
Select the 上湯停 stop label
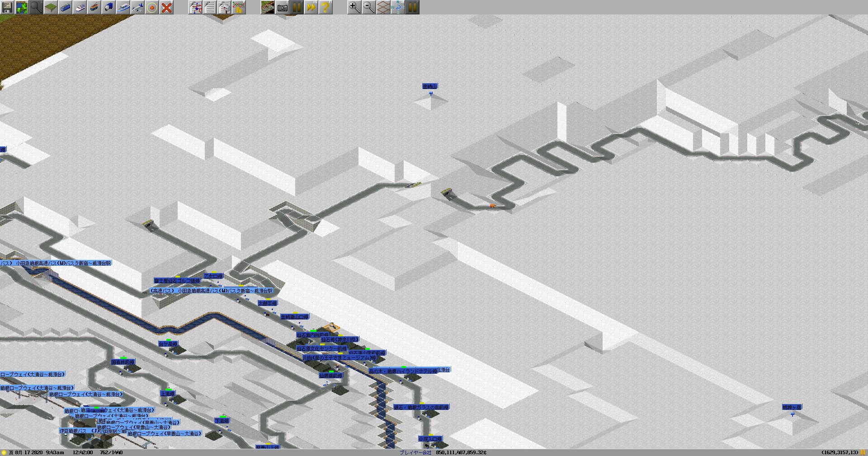pyautogui.click(x=168, y=394)
